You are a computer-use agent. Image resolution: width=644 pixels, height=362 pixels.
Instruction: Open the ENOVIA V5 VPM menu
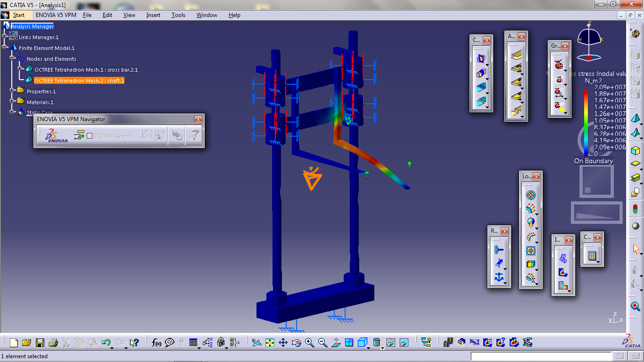58,15
